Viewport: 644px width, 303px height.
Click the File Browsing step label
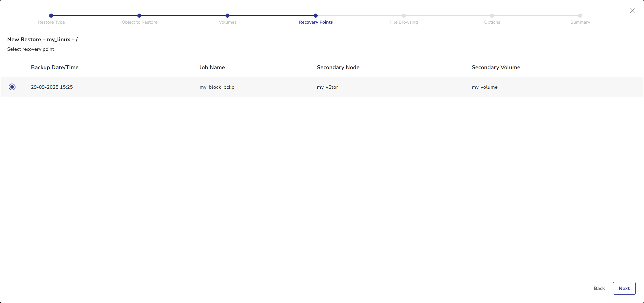(x=404, y=22)
